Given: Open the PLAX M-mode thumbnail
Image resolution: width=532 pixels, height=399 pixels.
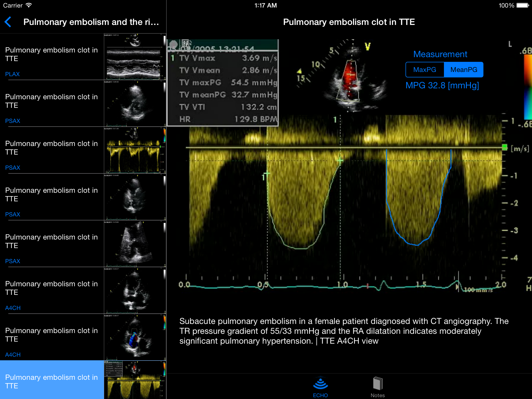Looking at the screenshot, I should (x=135, y=57).
